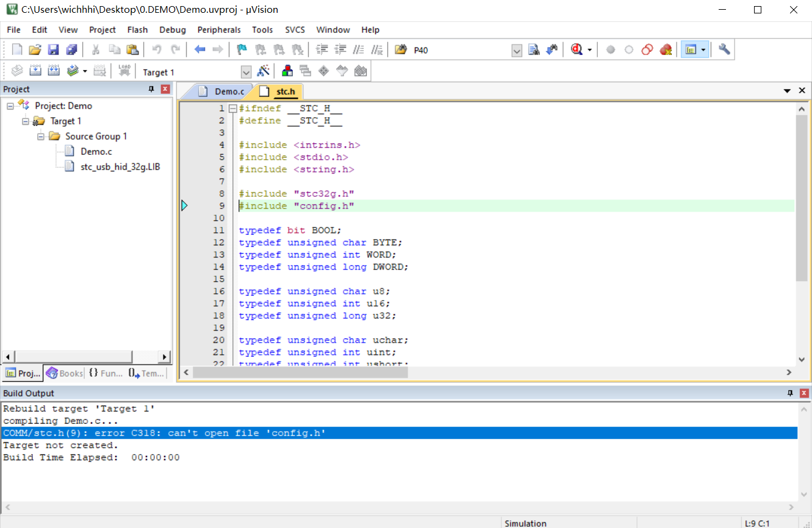
Task: Switch to the Templates panel tab
Action: pyautogui.click(x=146, y=373)
